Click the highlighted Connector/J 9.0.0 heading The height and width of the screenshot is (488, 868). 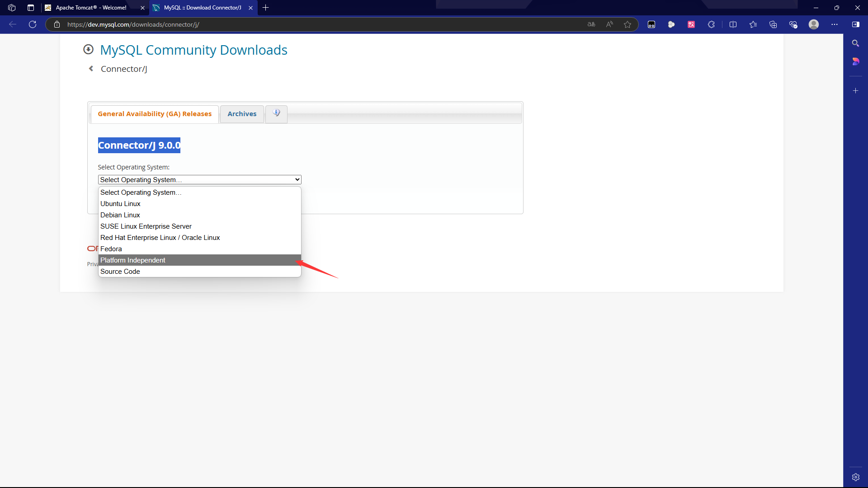click(139, 145)
